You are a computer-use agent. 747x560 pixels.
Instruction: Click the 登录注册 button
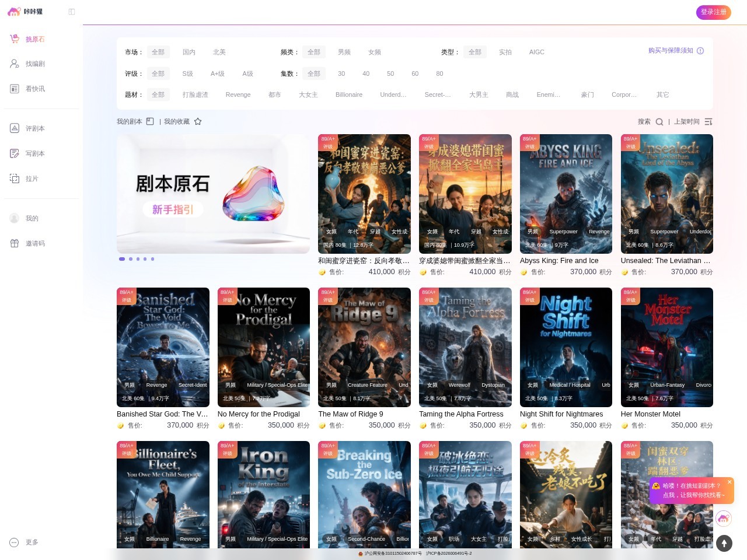click(714, 12)
